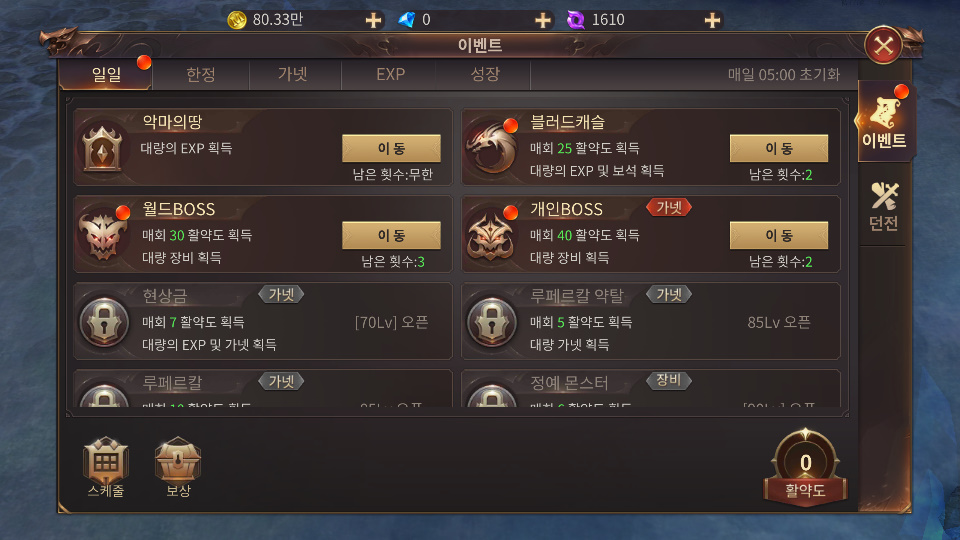
Task: Click 이동 button for 악마의땅
Action: (x=391, y=148)
